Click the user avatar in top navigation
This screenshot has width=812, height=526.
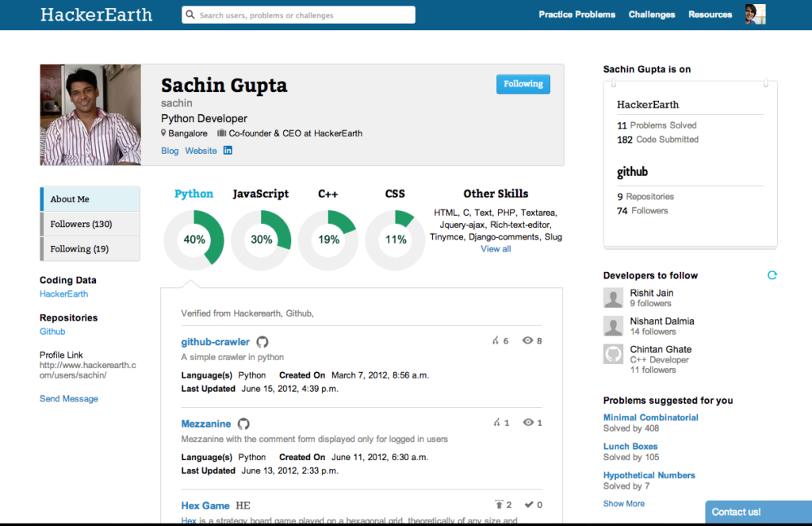pyautogui.click(x=754, y=14)
